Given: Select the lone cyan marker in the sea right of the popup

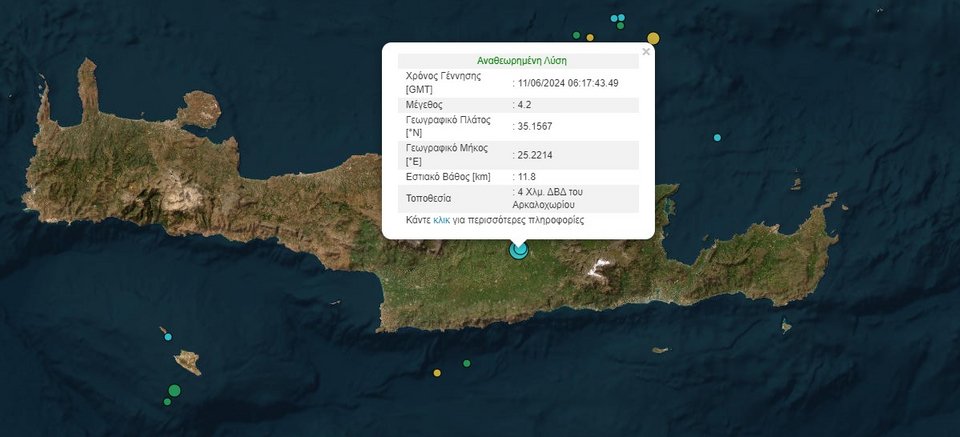Looking at the screenshot, I should [x=717, y=137].
